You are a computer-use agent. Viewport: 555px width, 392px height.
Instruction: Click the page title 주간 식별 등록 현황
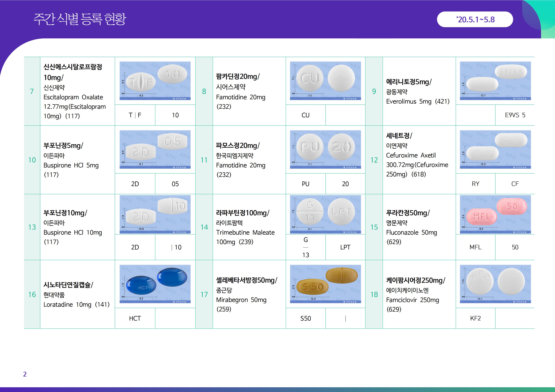80,19
